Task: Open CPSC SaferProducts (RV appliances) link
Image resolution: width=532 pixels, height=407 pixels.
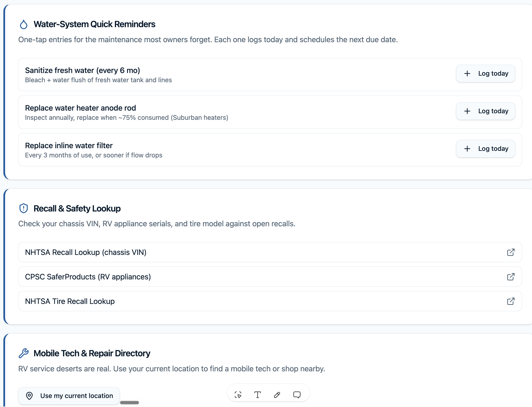Action: (x=270, y=277)
